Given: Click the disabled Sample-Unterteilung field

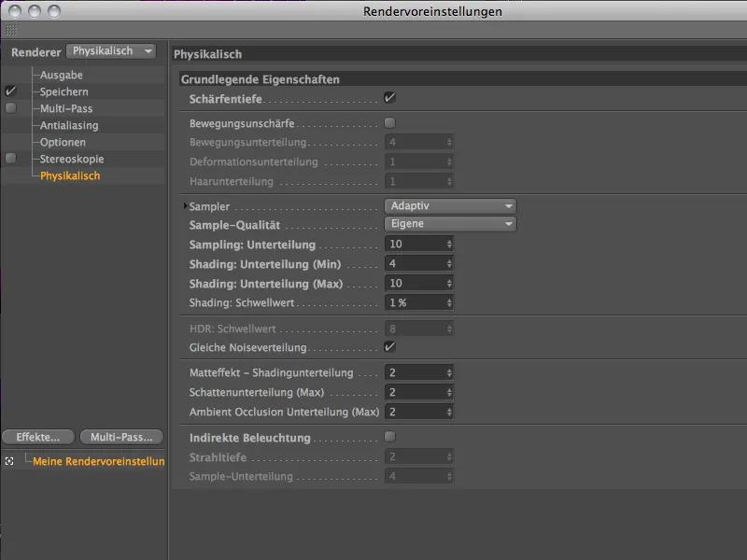Looking at the screenshot, I should 418,476.
